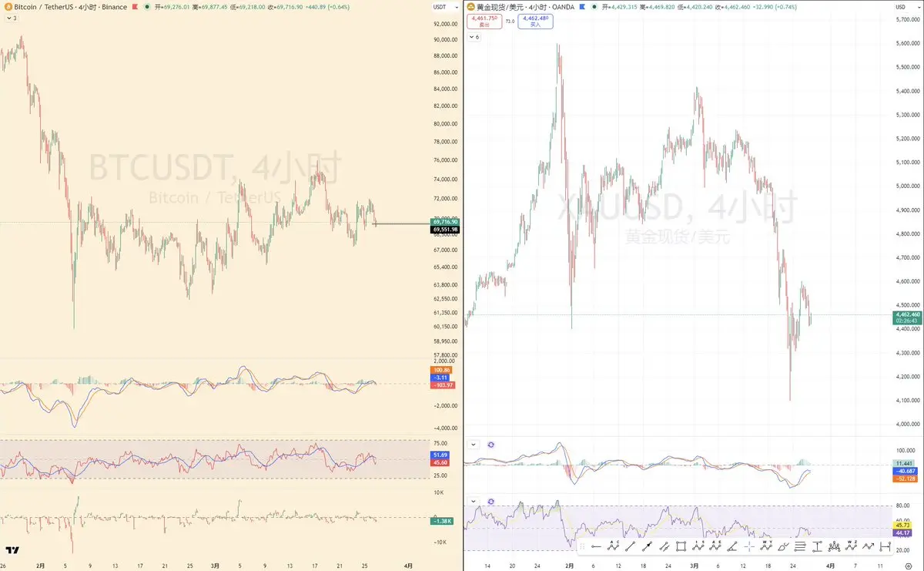
Task: Click the market status dot on gold chart
Action: coord(593,7)
